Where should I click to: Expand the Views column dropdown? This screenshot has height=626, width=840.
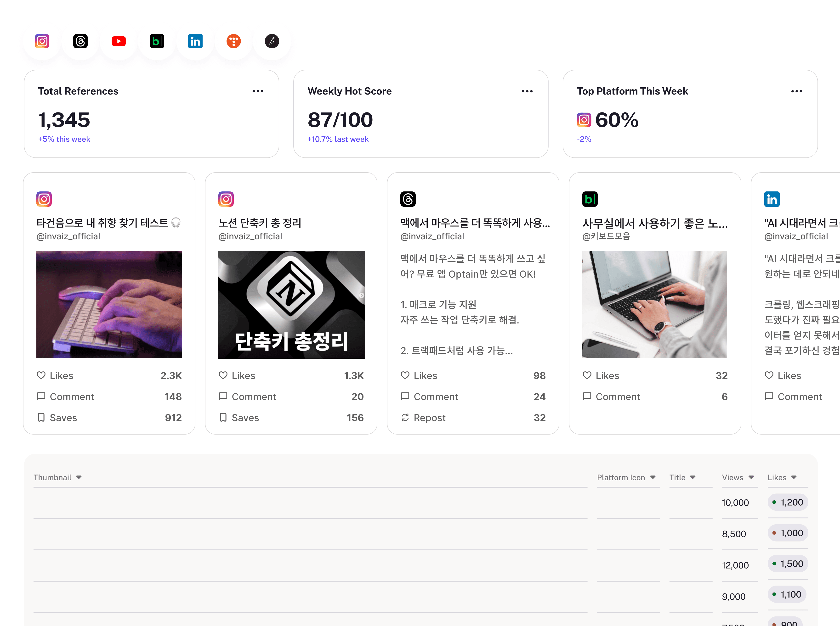751,477
